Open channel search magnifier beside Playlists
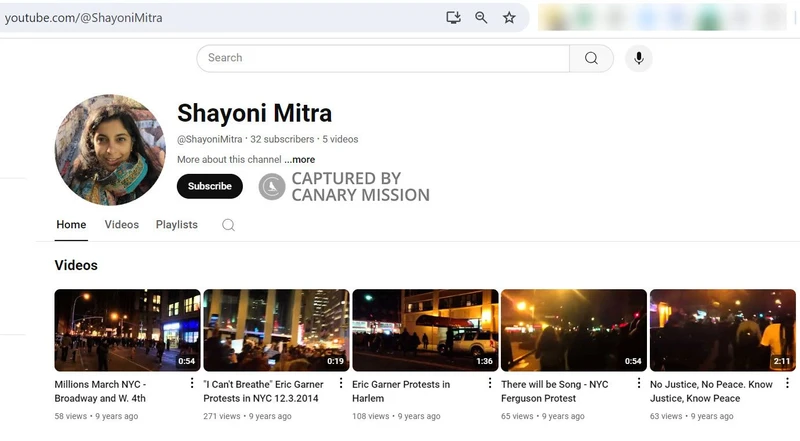The width and height of the screenshot is (800, 441). pyautogui.click(x=228, y=225)
